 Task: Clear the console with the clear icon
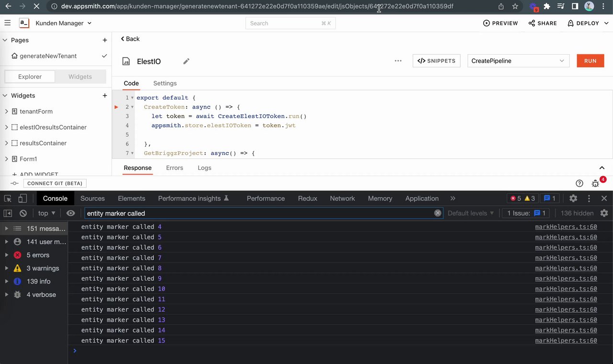pyautogui.click(x=23, y=213)
